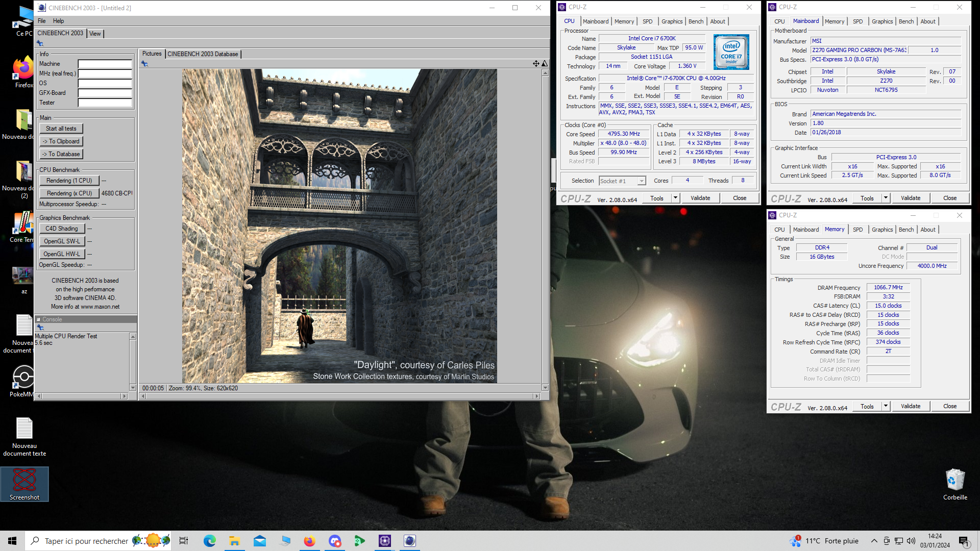This screenshot has height=551, width=980.
Task: Open Tools dropdown arrow in Mainboard window
Action: 886,198
